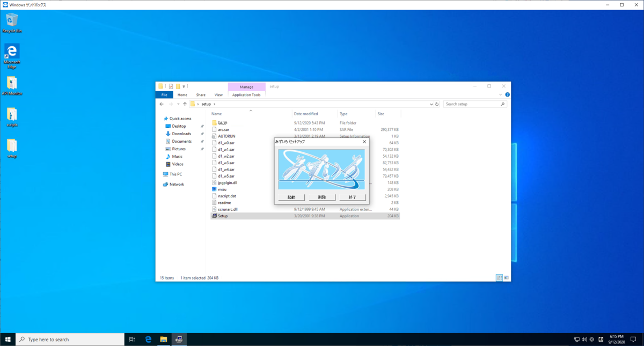Open the Windows Start button
This screenshot has width=644, height=346.
[x=8, y=340]
